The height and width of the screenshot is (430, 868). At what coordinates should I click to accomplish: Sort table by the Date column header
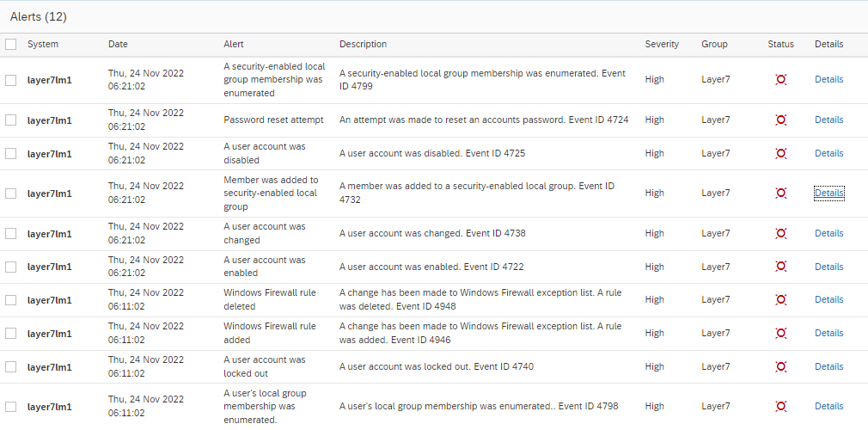coord(118,44)
